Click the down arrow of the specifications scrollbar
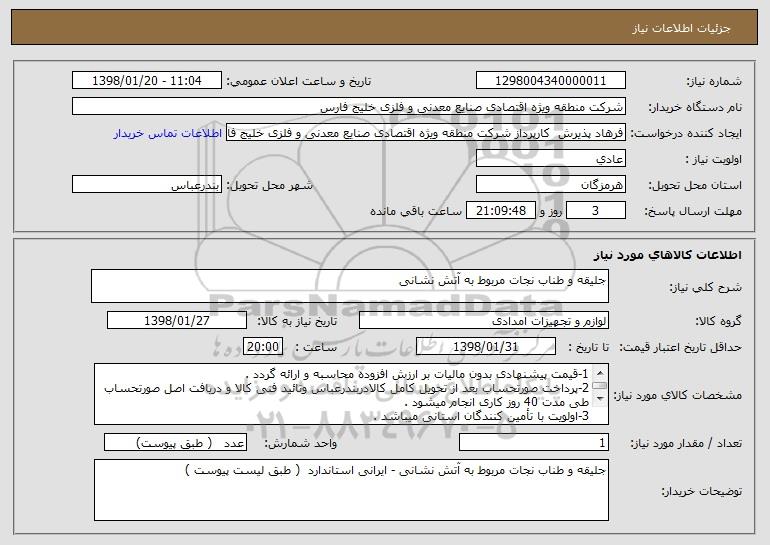 click(x=600, y=399)
